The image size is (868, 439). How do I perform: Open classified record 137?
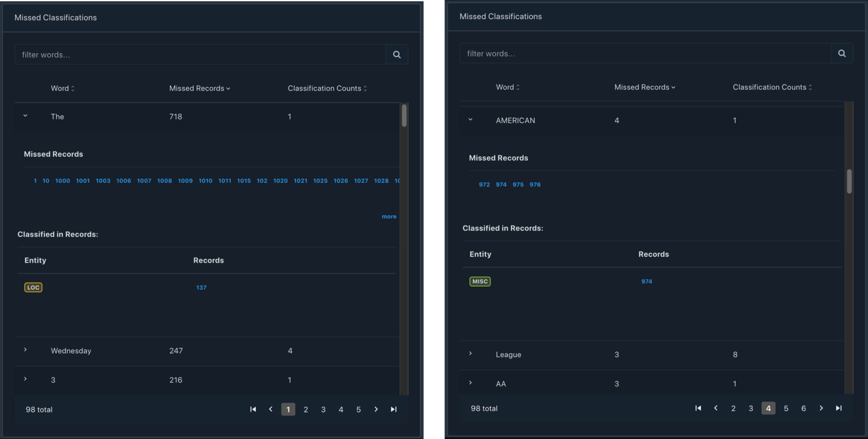(201, 288)
